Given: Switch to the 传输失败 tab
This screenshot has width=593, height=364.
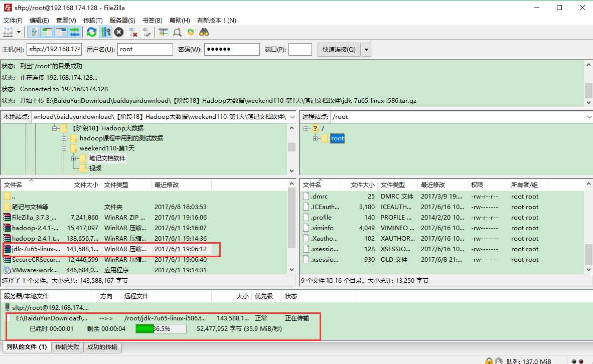Looking at the screenshot, I should (67, 347).
